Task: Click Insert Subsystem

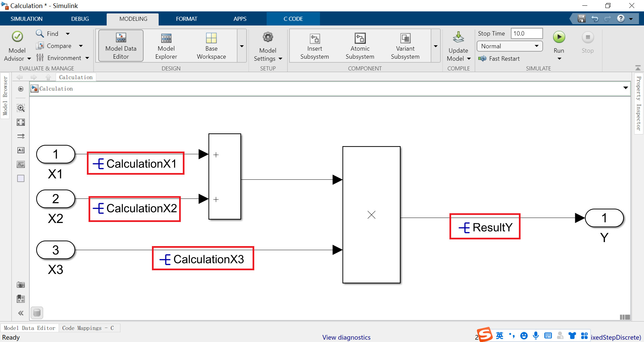Action: [x=315, y=46]
